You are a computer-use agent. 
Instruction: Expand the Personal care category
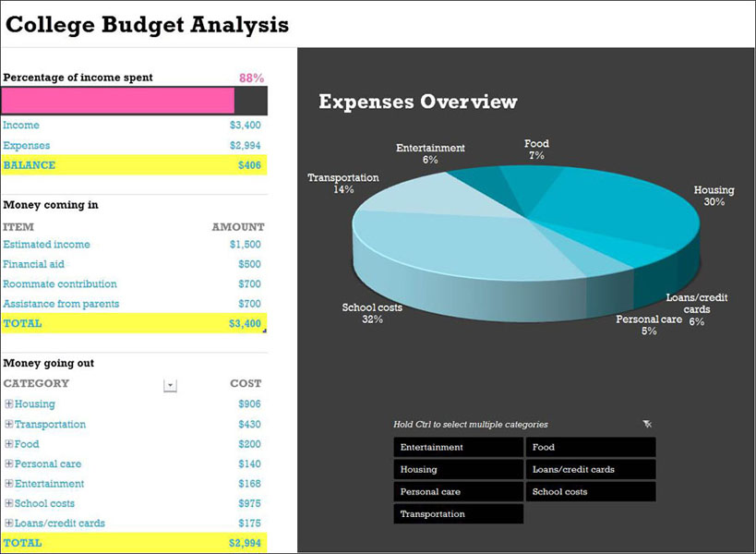click(x=9, y=464)
